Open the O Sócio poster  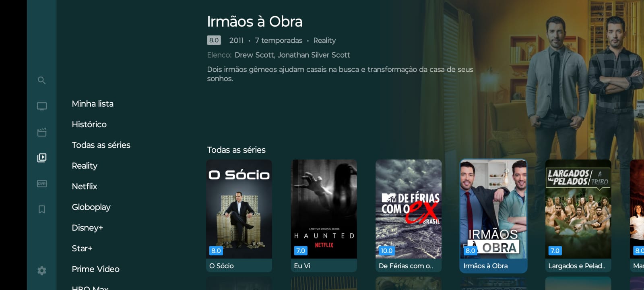coord(239,216)
